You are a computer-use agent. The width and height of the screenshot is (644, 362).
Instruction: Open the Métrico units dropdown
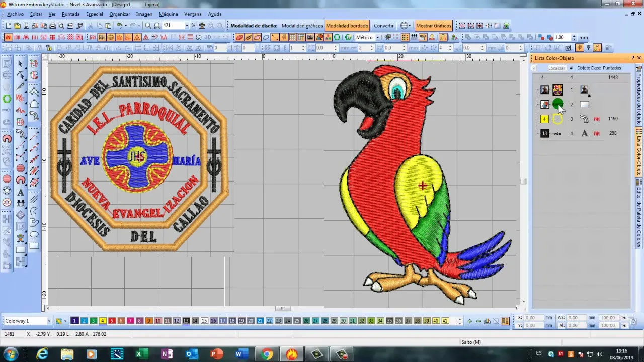click(377, 38)
